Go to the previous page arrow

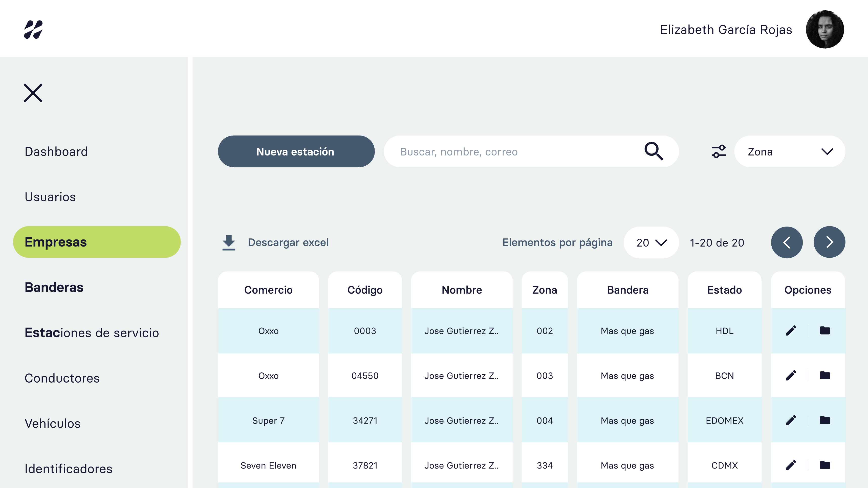click(787, 242)
